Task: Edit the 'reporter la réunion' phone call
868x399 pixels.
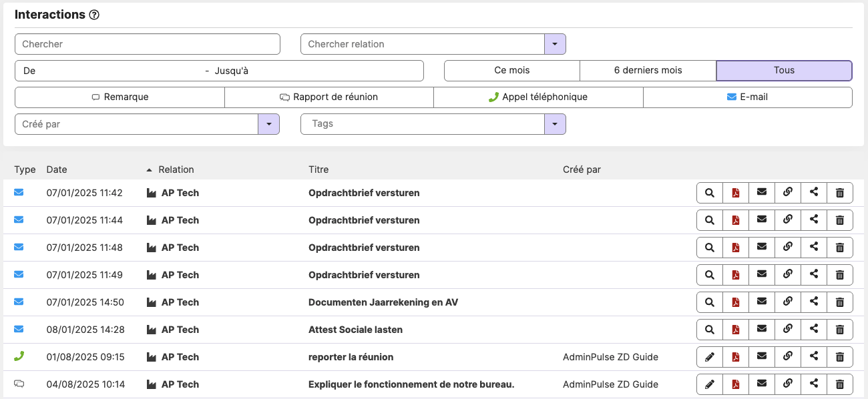Action: (x=710, y=357)
